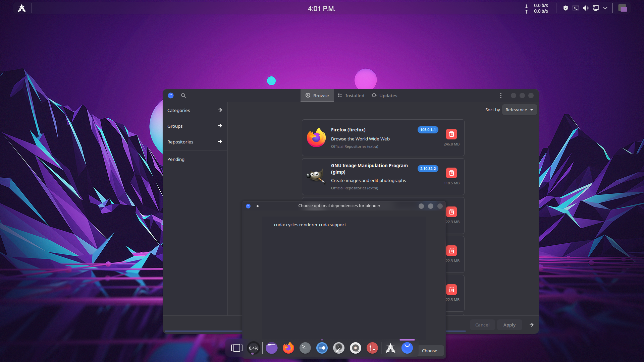Screen dimensions: 644x362
Task: Click Firefox version badge 105.0.1-1
Action: (x=428, y=130)
